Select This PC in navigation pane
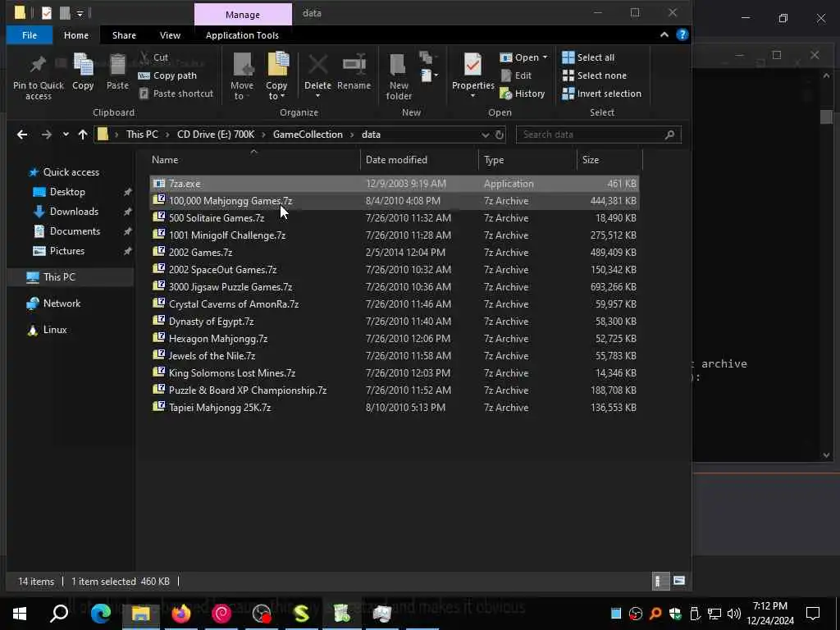840x630 pixels. click(x=59, y=277)
